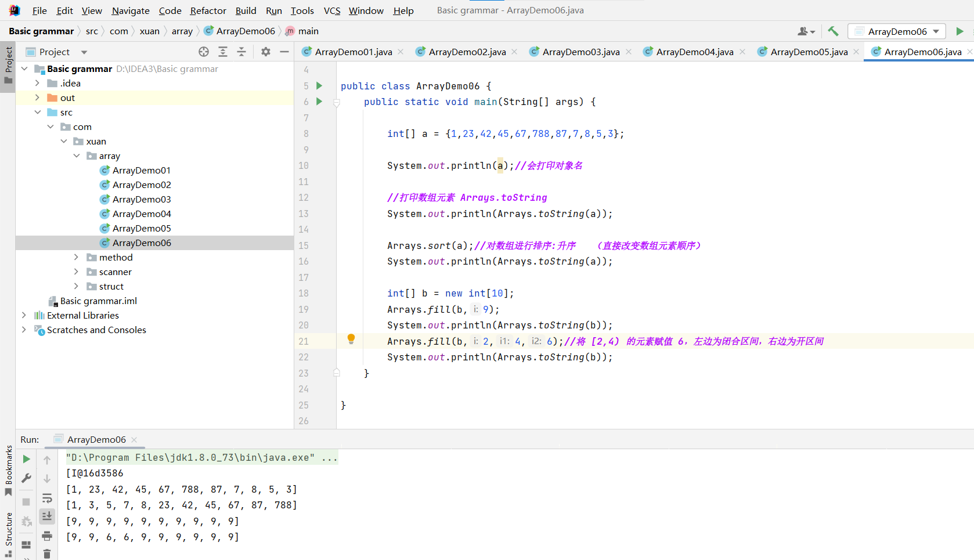Expand the struct package
The width and height of the screenshot is (974, 560).
(x=76, y=286)
